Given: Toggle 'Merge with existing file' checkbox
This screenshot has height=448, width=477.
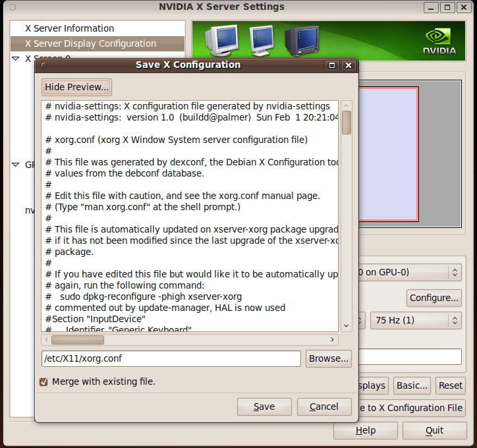Looking at the screenshot, I should tap(44, 381).
